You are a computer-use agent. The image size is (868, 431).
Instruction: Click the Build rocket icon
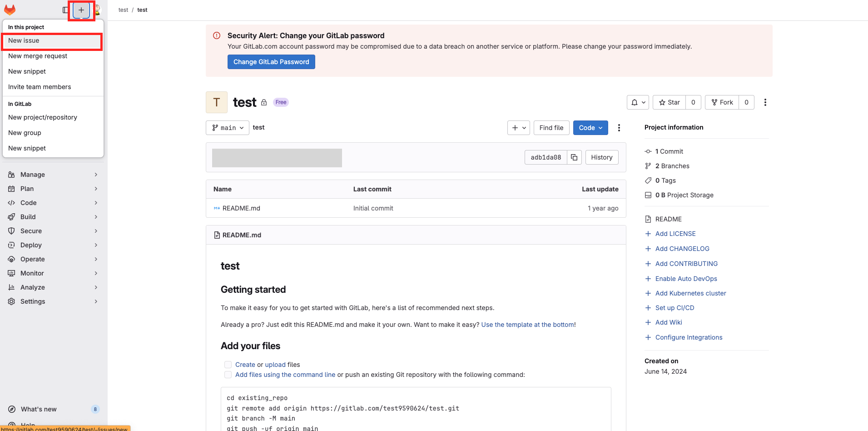pyautogui.click(x=11, y=217)
